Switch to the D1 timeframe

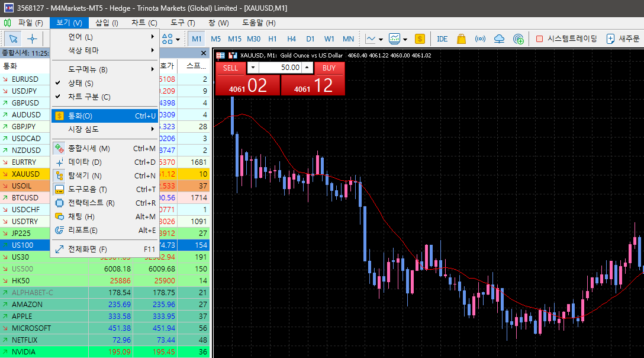coord(310,39)
